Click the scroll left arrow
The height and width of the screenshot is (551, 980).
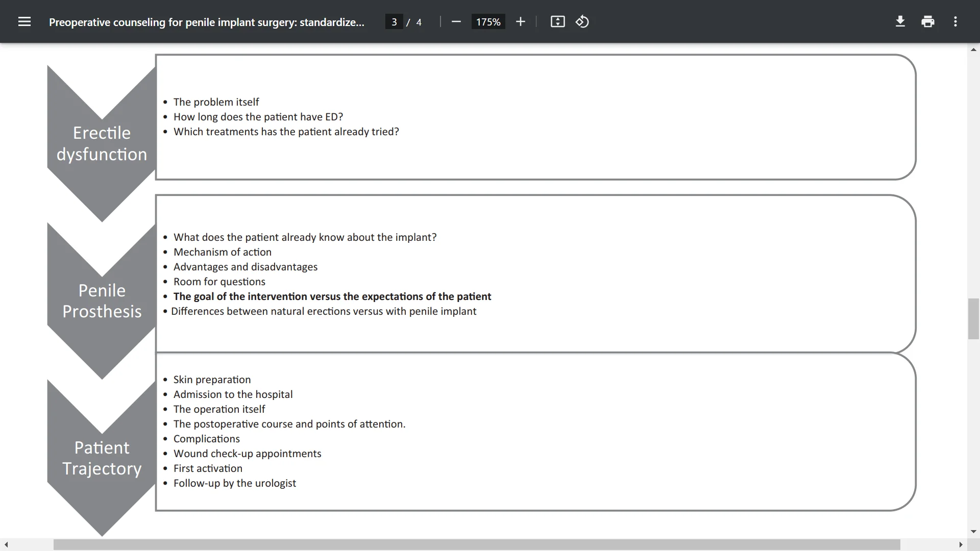point(6,545)
